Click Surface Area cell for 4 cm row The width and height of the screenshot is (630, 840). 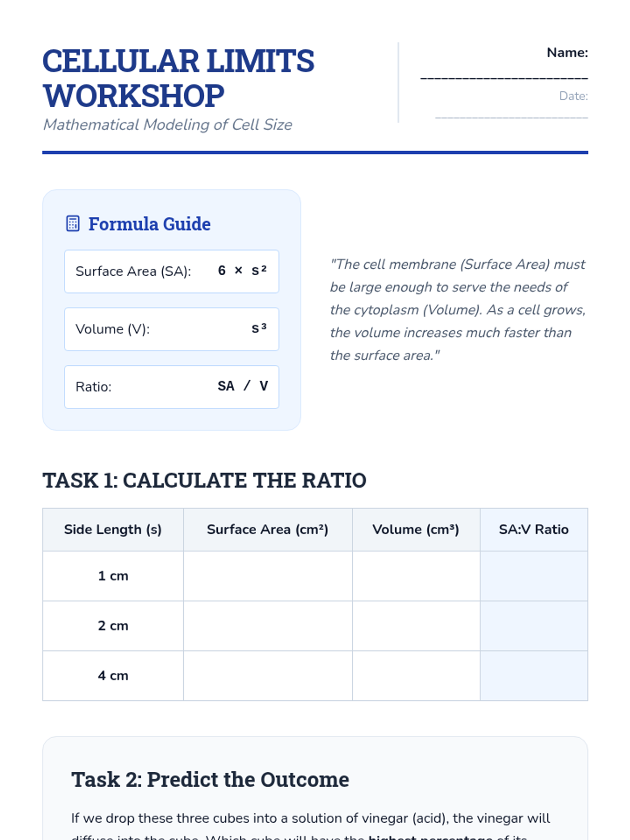click(x=268, y=676)
